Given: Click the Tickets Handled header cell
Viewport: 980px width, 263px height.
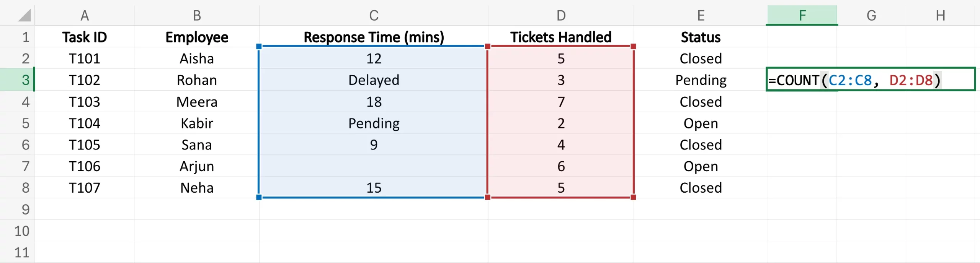Looking at the screenshot, I should (x=561, y=37).
